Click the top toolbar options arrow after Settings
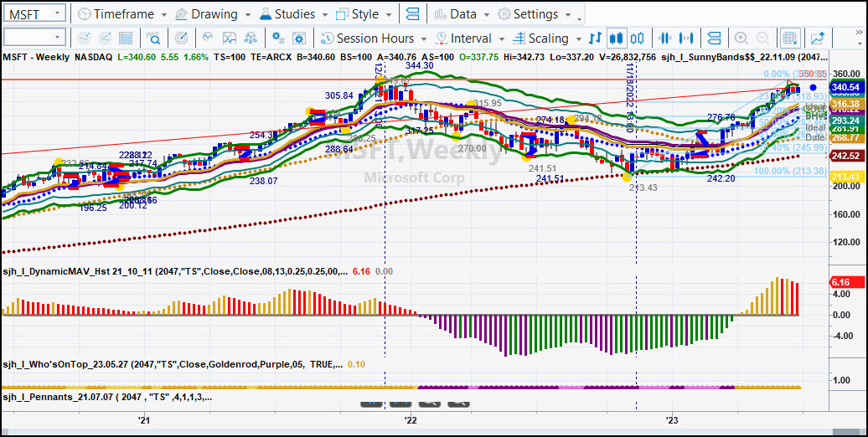 [580, 20]
